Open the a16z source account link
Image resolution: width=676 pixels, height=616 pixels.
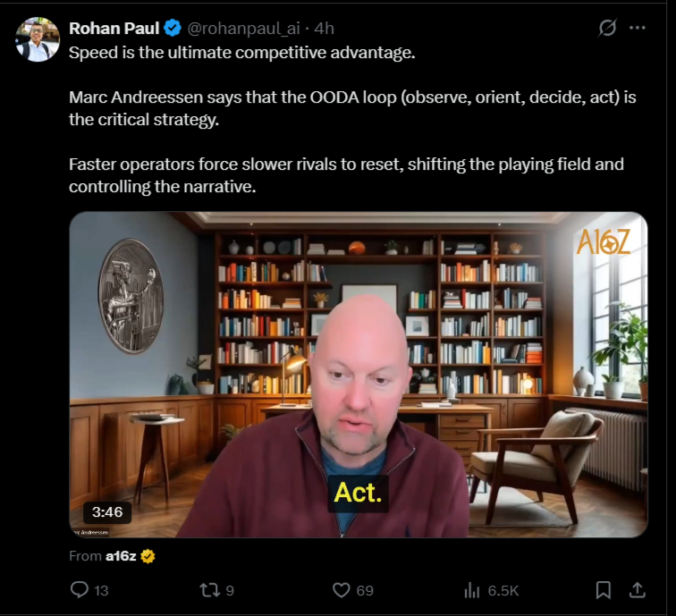coord(121,556)
